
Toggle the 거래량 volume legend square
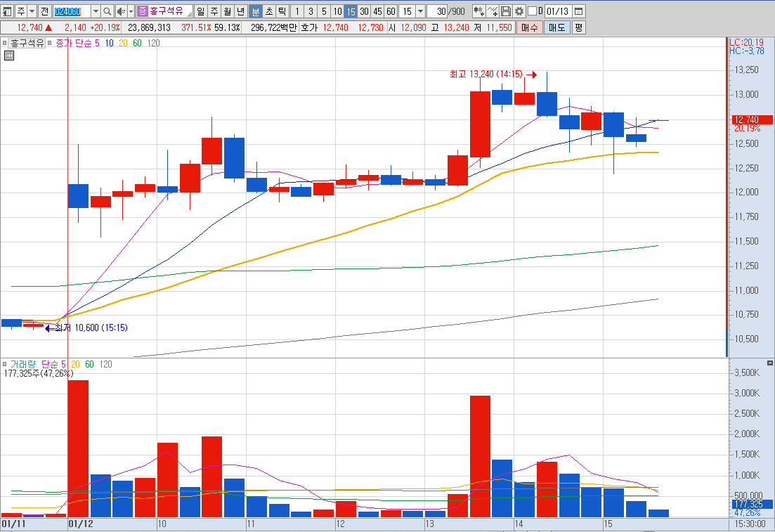pos(4,365)
